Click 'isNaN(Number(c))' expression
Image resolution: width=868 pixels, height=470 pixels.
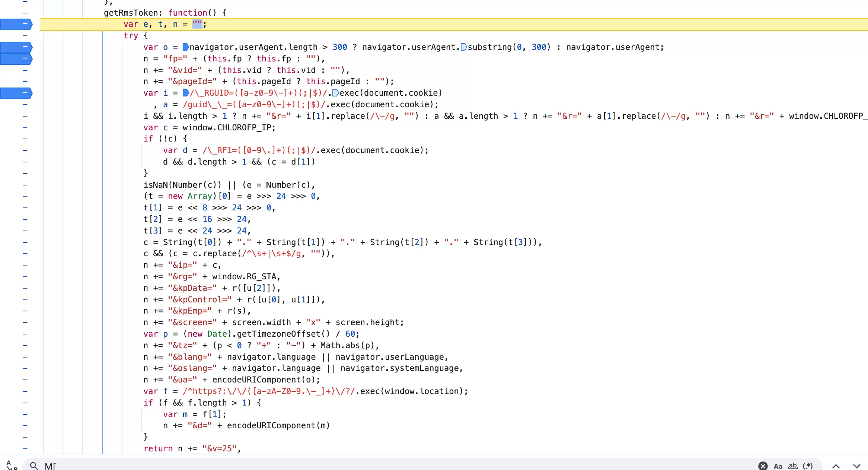pyautogui.click(x=182, y=185)
